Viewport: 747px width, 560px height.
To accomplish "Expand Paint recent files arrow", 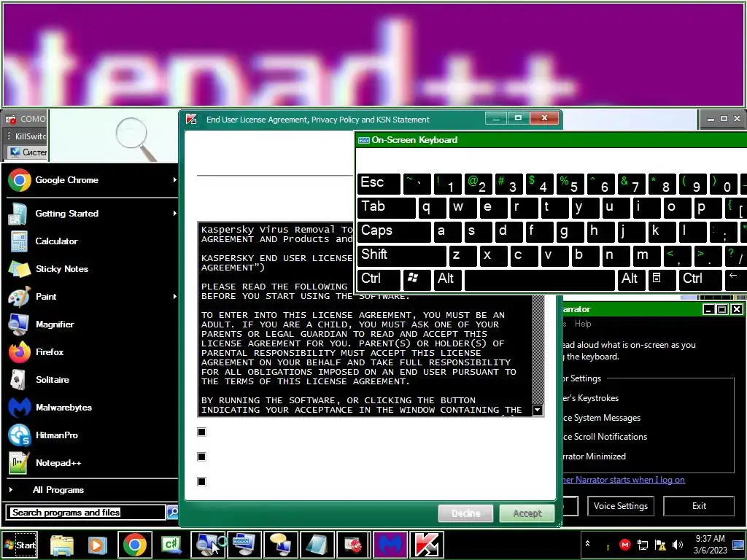I will tap(175, 297).
